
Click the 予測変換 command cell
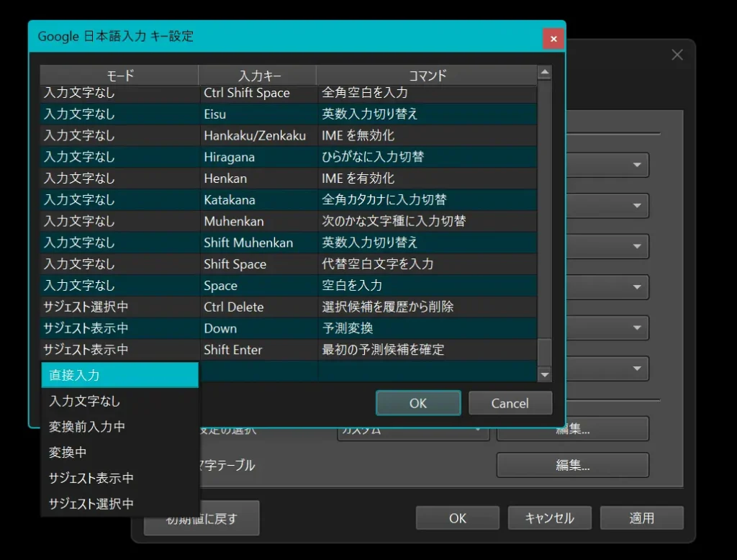(428, 328)
